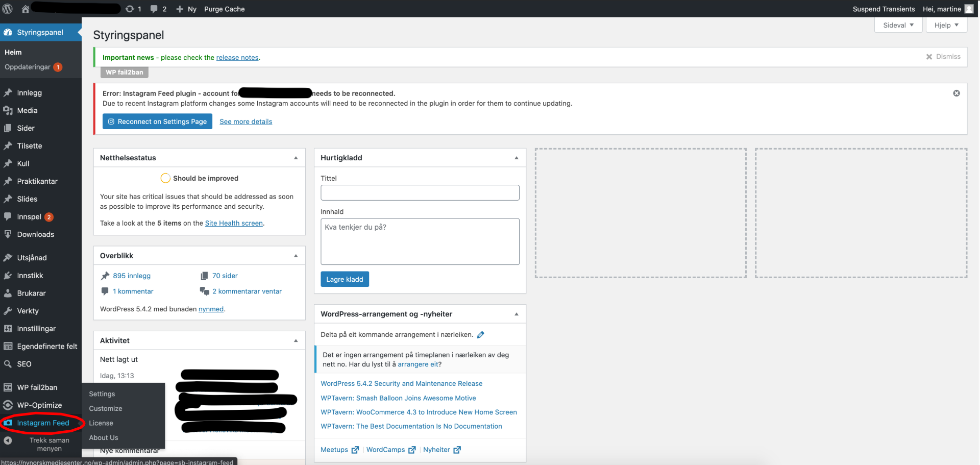980x465 pixels.
Task: Select License in Instagram Feed submenu
Action: (x=101, y=423)
